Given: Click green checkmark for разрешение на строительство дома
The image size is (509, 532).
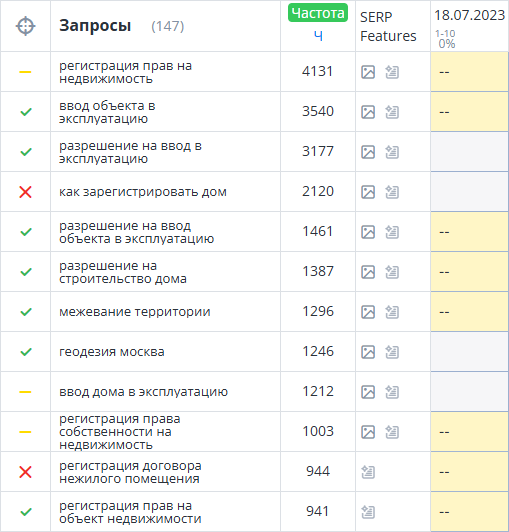Looking at the screenshot, I should click(26, 272).
